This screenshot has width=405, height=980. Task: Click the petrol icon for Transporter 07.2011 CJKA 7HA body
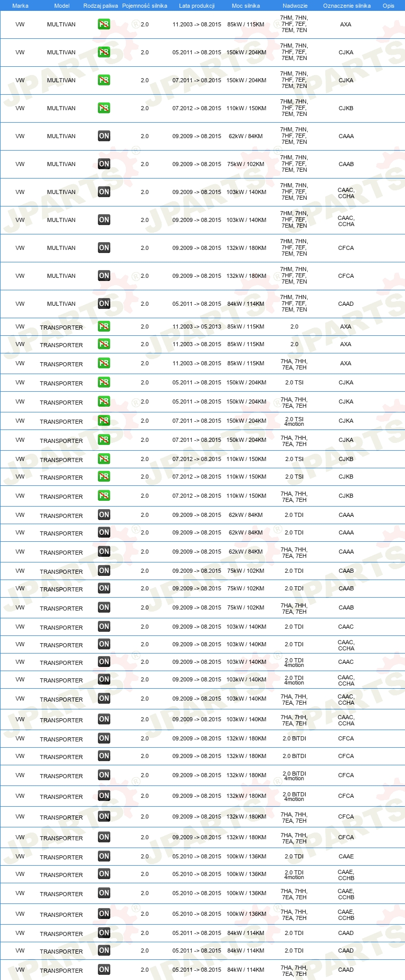click(x=104, y=440)
